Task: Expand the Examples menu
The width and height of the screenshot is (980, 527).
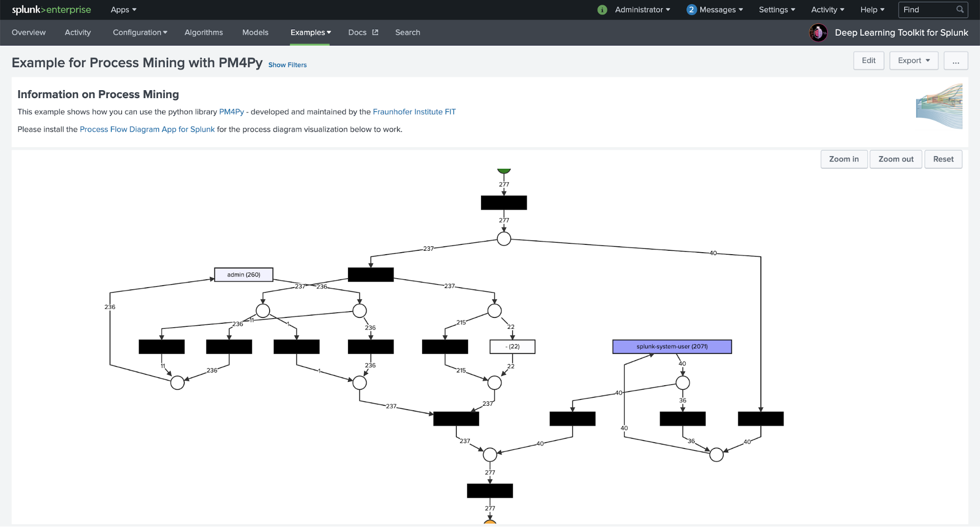Action: 311,32
